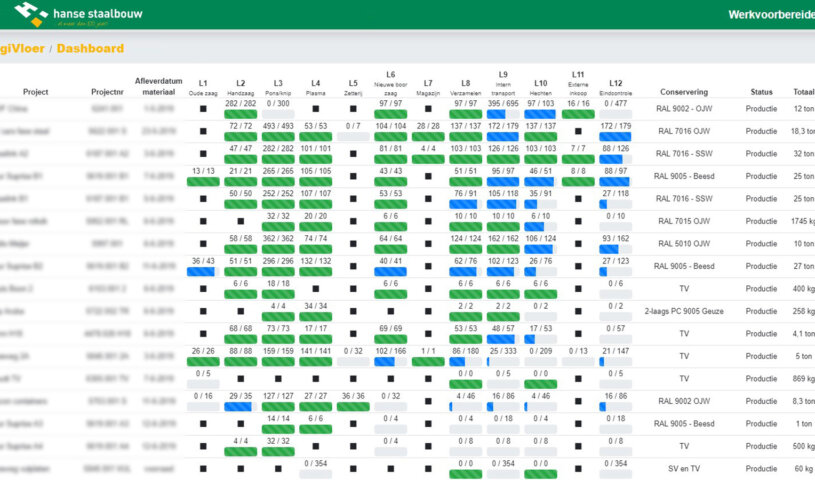This screenshot has height=480, width=815.
Task: Click the '265 / 265' value cell
Action: click(278, 171)
